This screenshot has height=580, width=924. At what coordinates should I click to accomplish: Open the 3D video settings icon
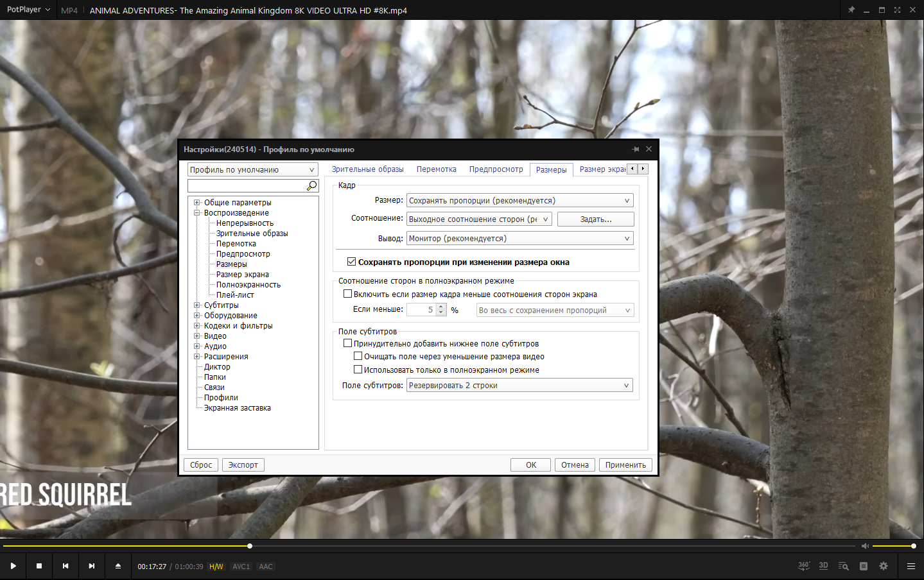[x=824, y=566]
